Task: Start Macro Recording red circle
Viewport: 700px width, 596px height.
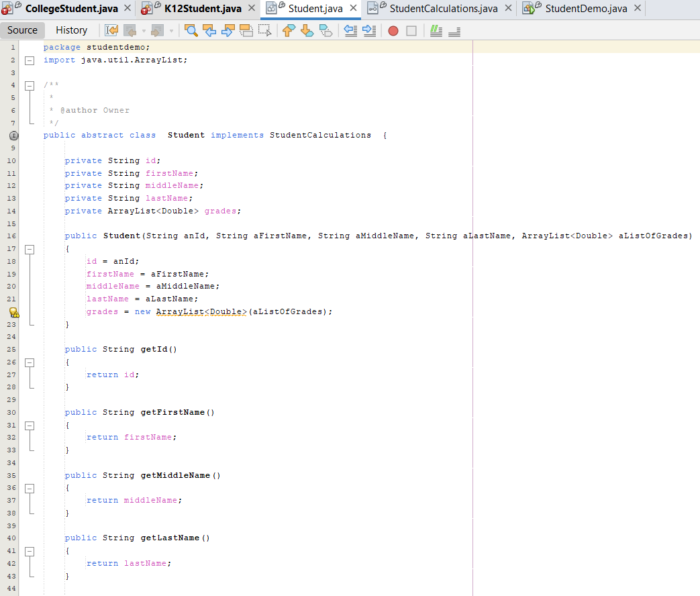Action: click(x=393, y=31)
